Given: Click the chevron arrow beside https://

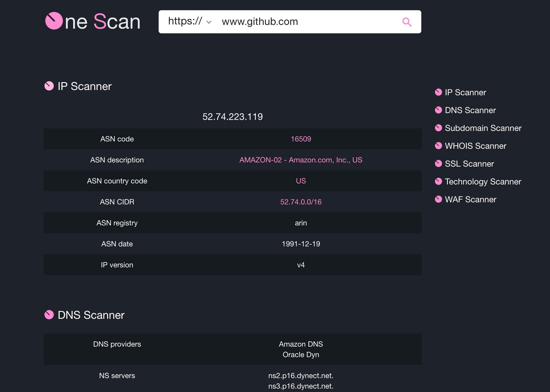Looking at the screenshot, I should (209, 22).
